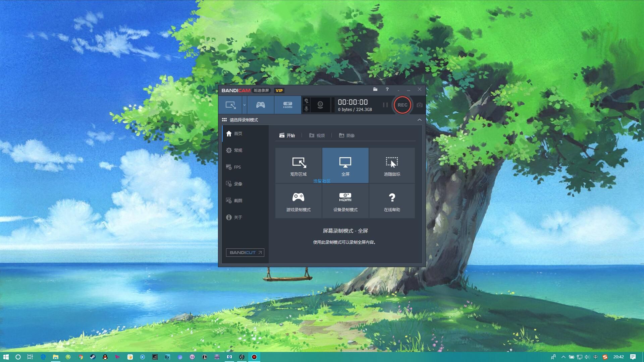This screenshot has width=644, height=362.
Task: Click the VIP badge in title bar
Action: click(x=279, y=90)
